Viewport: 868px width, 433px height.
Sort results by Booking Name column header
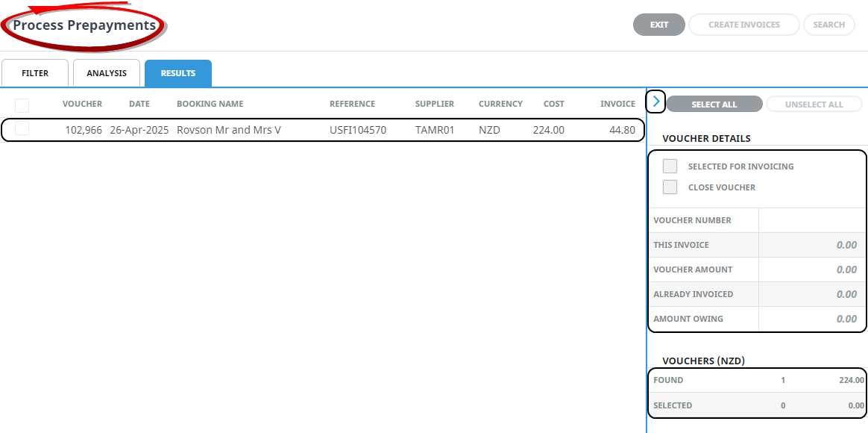210,104
